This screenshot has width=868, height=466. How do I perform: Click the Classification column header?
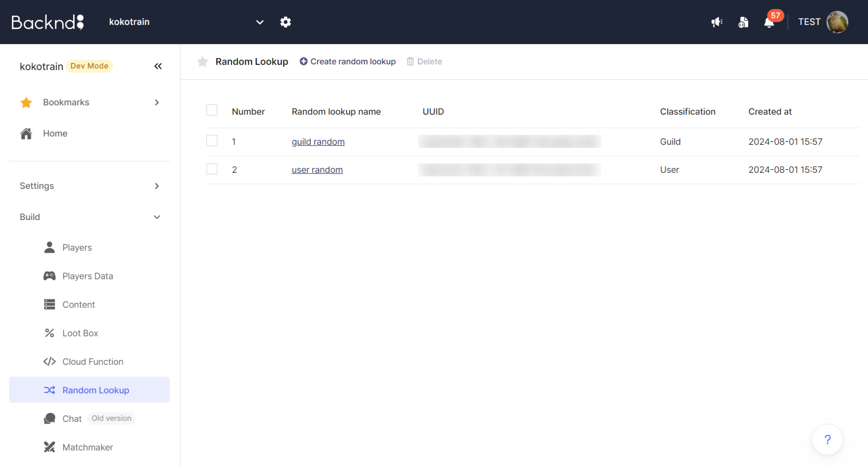pyautogui.click(x=687, y=112)
